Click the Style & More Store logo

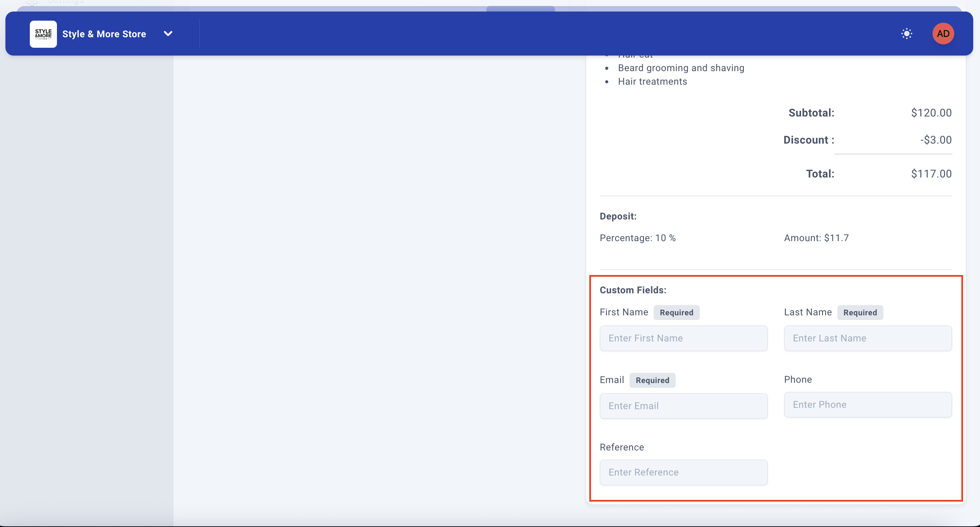(43, 34)
